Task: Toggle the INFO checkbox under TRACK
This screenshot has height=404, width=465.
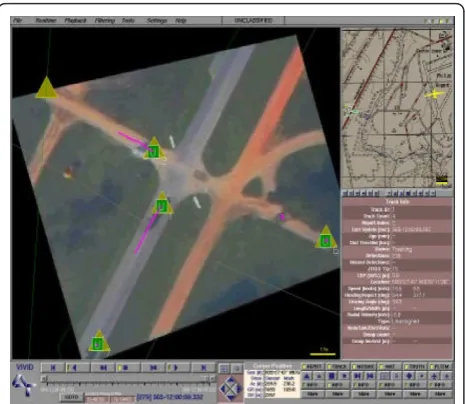Action: coord(329,385)
